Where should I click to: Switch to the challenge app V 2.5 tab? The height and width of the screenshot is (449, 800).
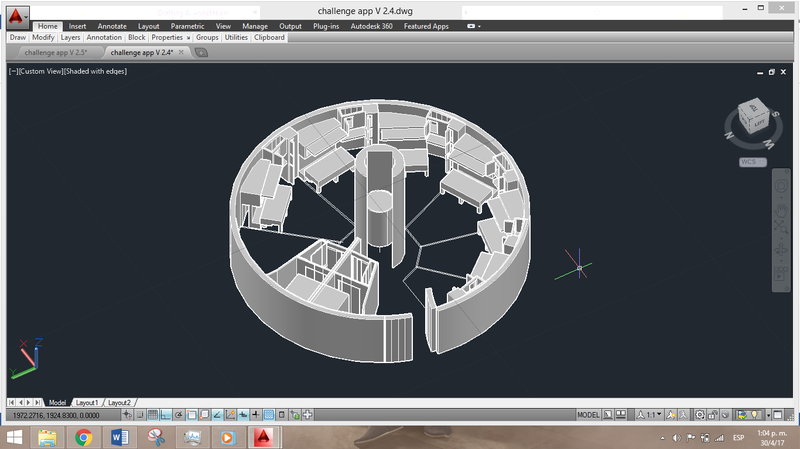coord(54,52)
